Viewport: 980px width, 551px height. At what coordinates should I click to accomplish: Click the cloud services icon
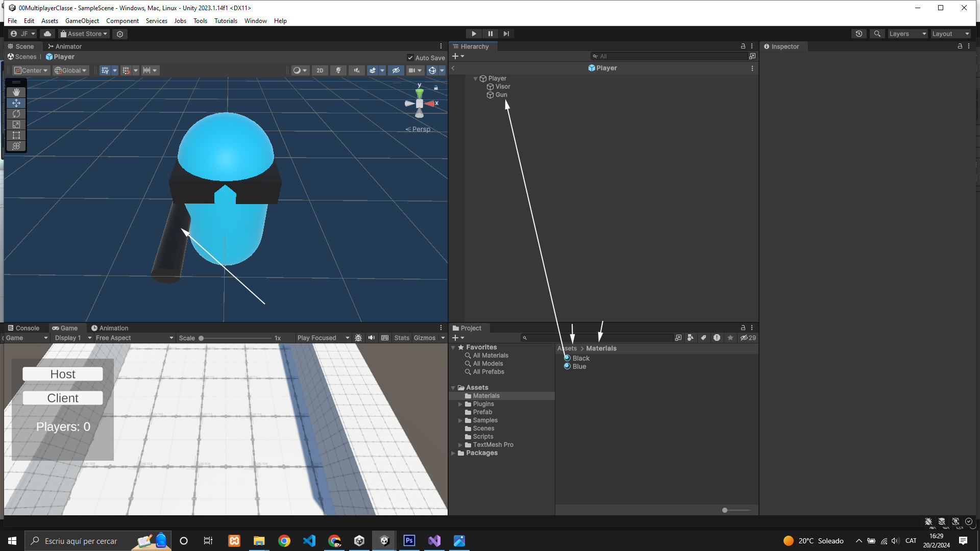[47, 34]
